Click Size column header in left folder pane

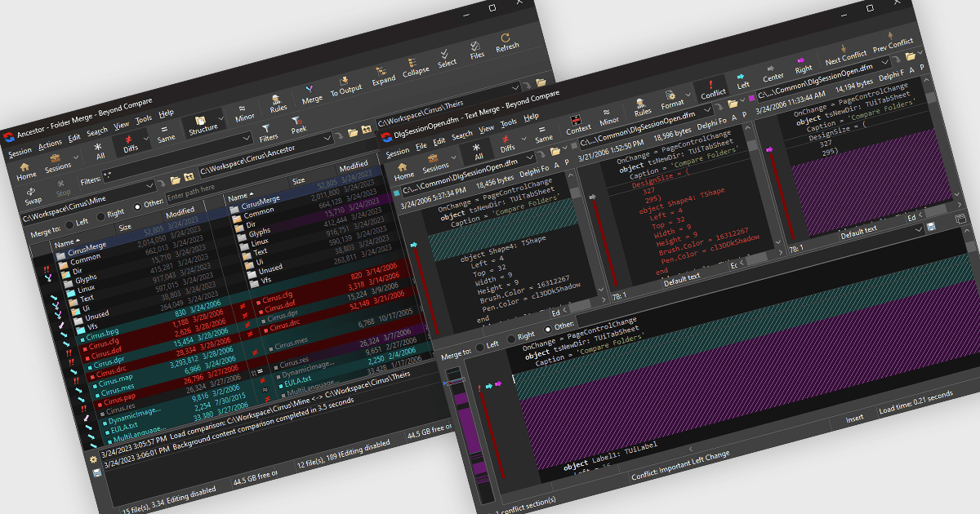pyautogui.click(x=124, y=227)
